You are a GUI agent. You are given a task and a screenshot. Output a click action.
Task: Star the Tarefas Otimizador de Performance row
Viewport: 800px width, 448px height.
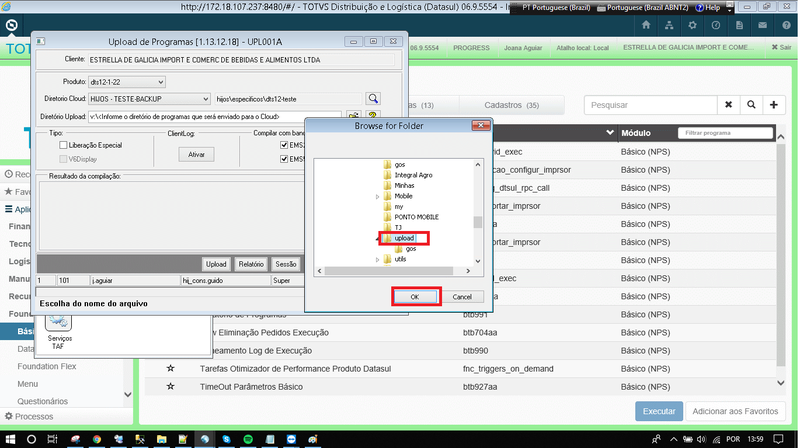170,368
